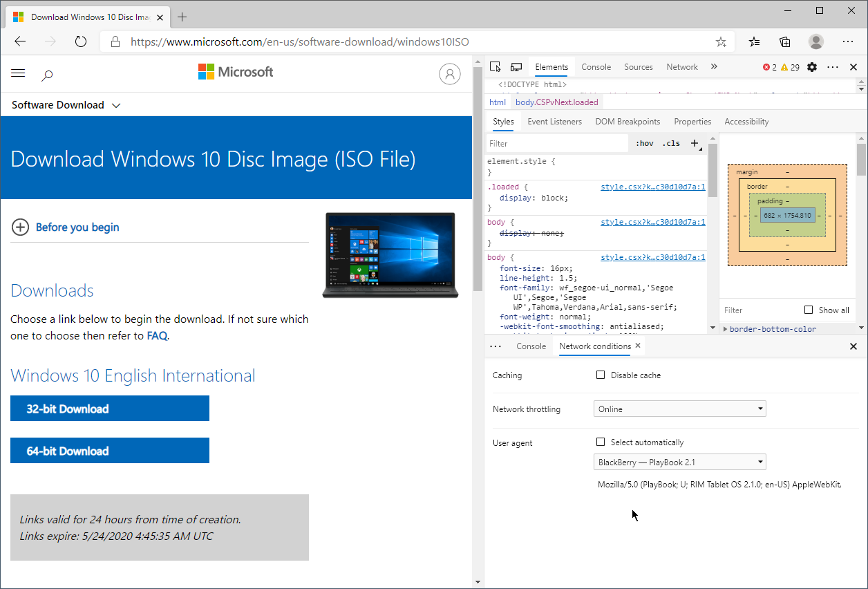This screenshot has height=589, width=868.
Task: Switch to Sources tab
Action: 639,67
